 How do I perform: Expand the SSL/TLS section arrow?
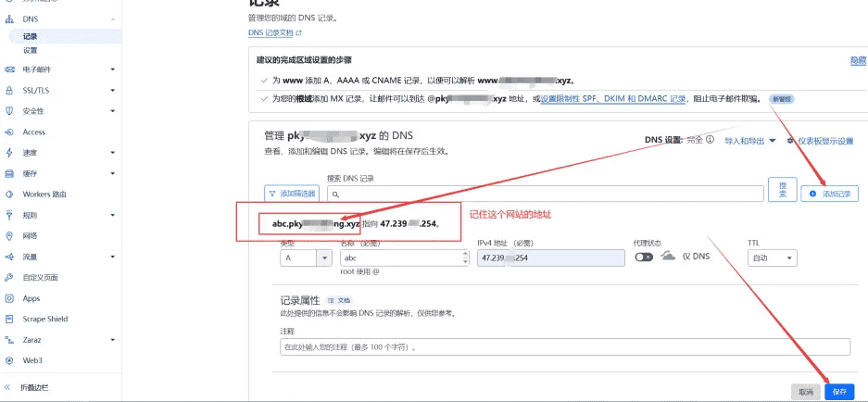tap(113, 90)
